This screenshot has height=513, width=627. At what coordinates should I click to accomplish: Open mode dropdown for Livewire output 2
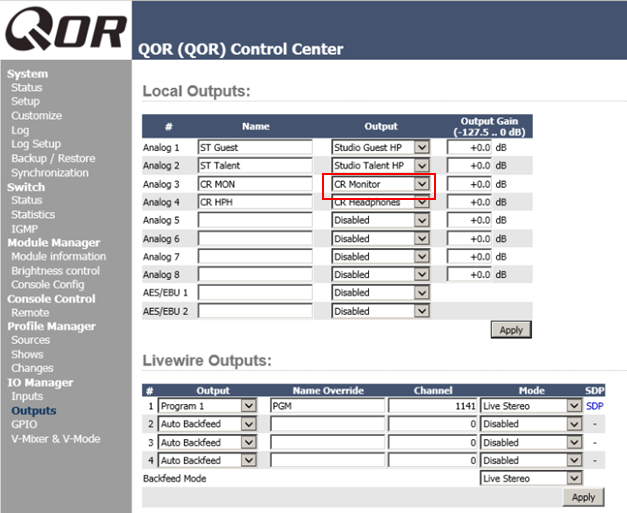531,424
